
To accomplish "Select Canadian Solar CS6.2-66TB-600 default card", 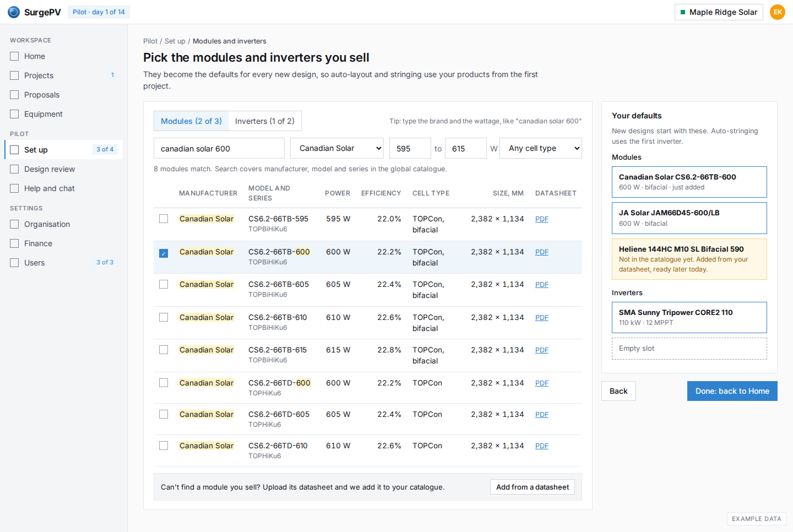I will pyautogui.click(x=689, y=182).
